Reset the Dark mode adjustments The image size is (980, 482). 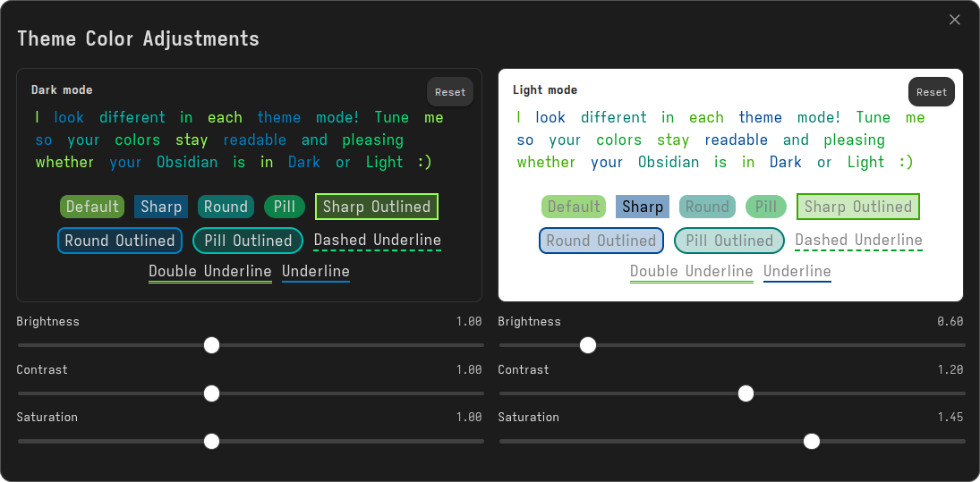[450, 92]
